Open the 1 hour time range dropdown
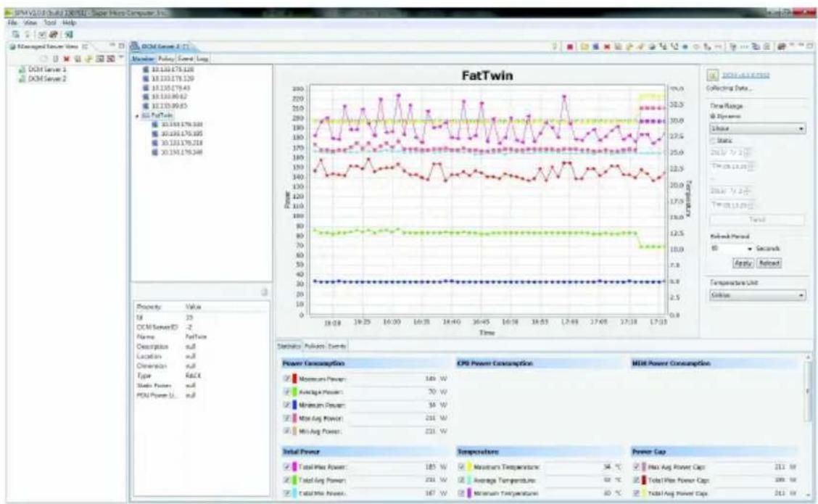 [x=757, y=128]
